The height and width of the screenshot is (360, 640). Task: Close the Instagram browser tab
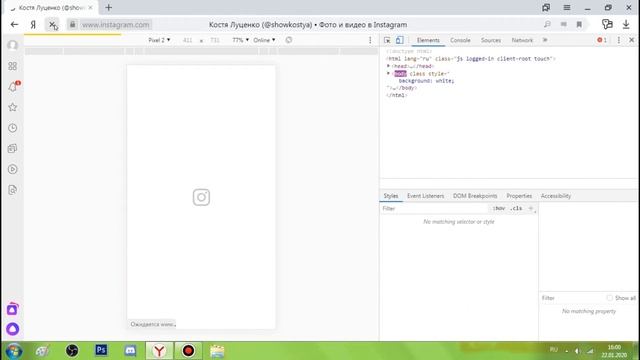pyautogui.click(x=90, y=7)
